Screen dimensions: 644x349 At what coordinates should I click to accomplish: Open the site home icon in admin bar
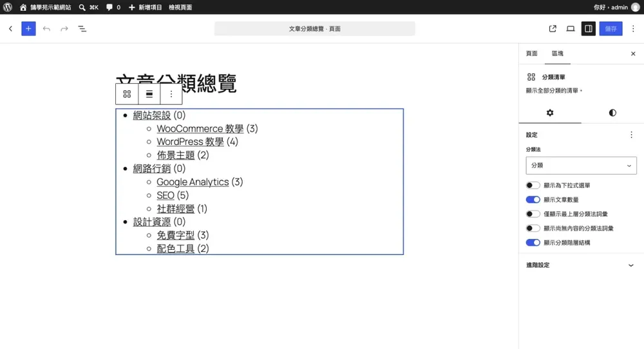[x=23, y=7]
